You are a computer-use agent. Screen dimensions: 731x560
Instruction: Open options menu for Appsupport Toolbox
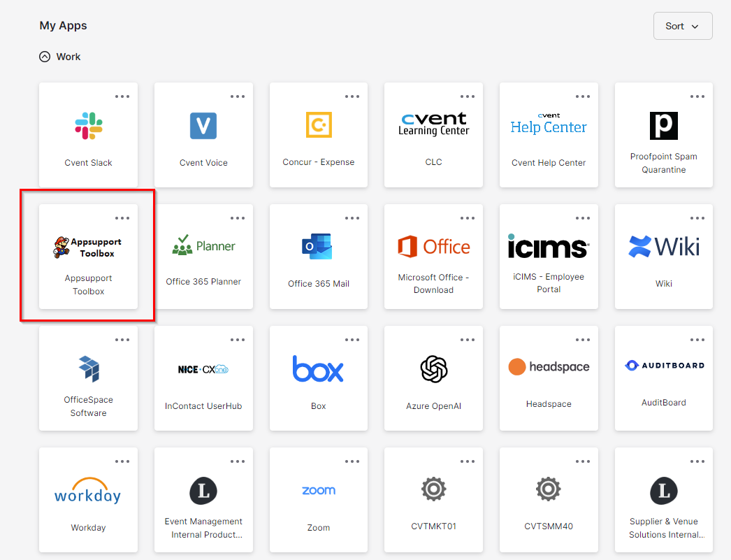pyautogui.click(x=122, y=218)
